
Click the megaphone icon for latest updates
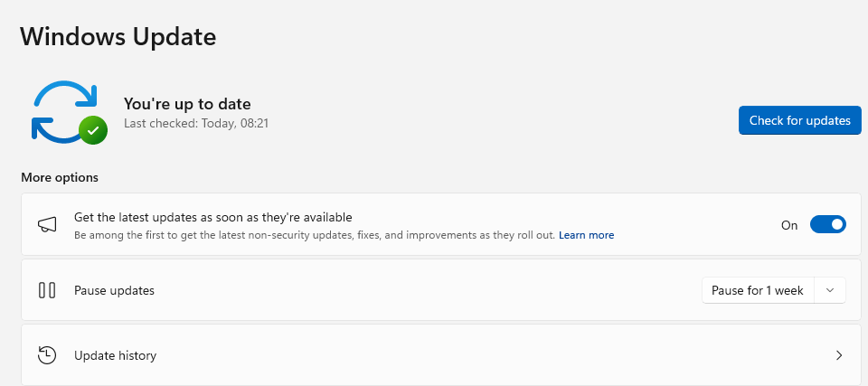47,224
